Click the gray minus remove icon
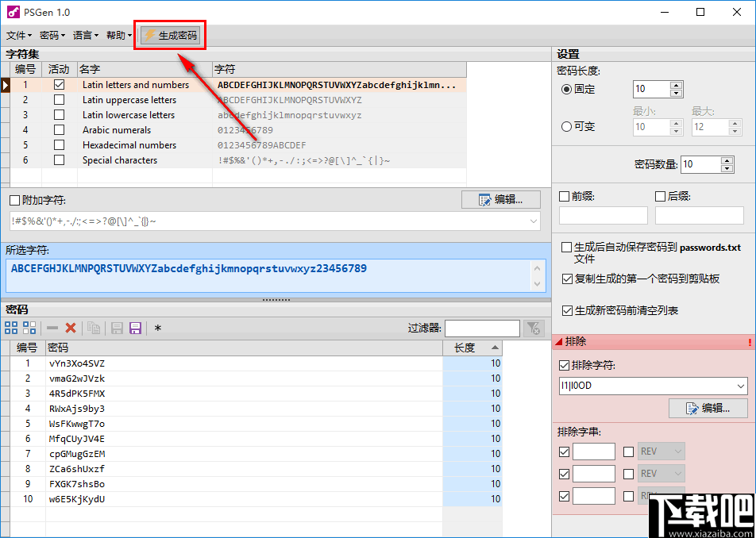Image resolution: width=756 pixels, height=538 pixels. (52, 328)
